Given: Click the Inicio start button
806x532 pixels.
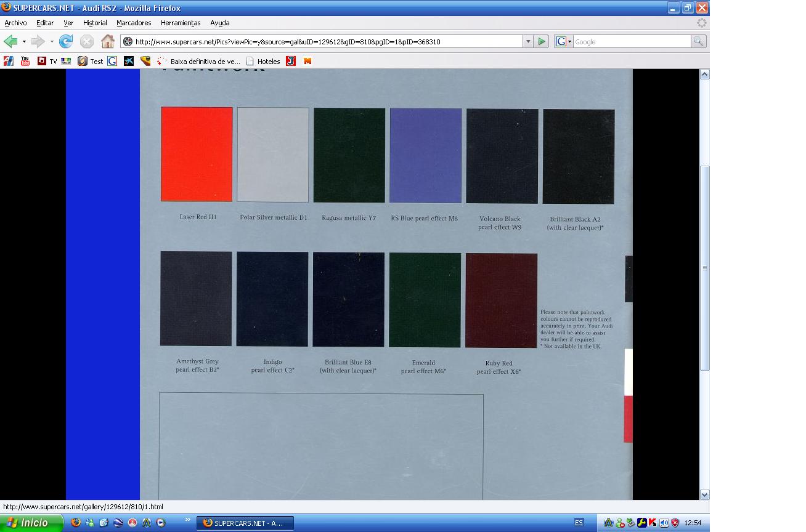Looking at the screenshot, I should click(x=31, y=523).
